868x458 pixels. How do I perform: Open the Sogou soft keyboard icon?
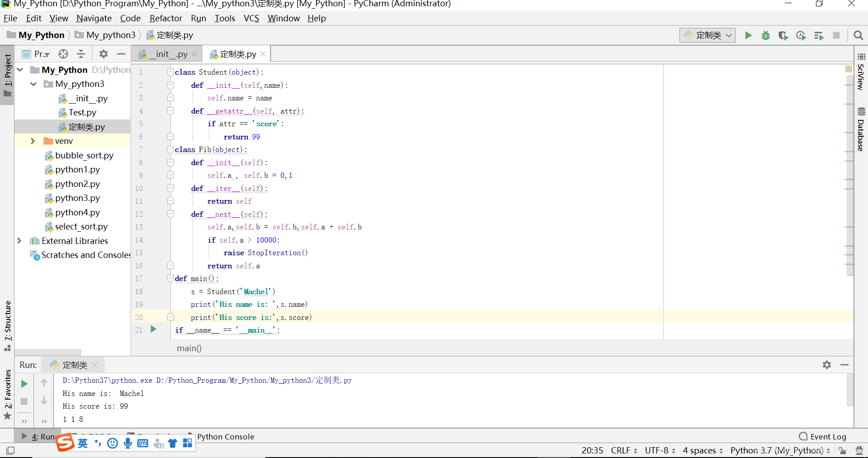(142, 443)
